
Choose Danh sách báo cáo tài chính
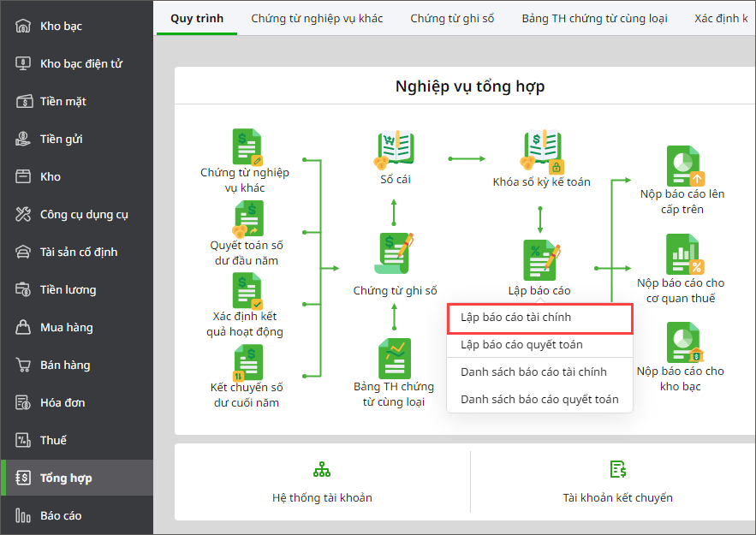tap(540, 372)
